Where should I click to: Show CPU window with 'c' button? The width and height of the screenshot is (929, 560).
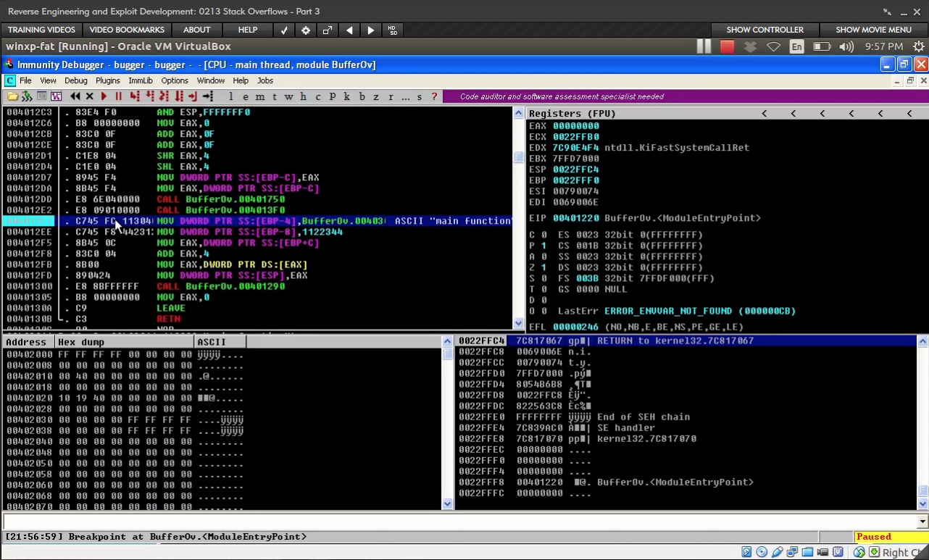[317, 96]
